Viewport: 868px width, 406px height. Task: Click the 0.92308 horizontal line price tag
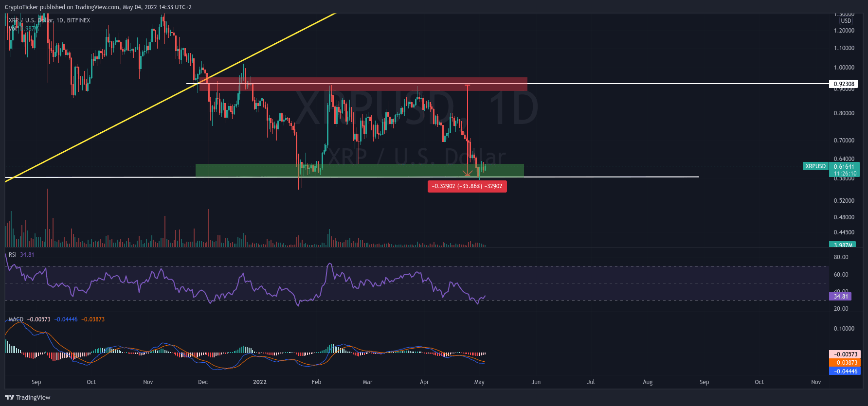(844, 84)
